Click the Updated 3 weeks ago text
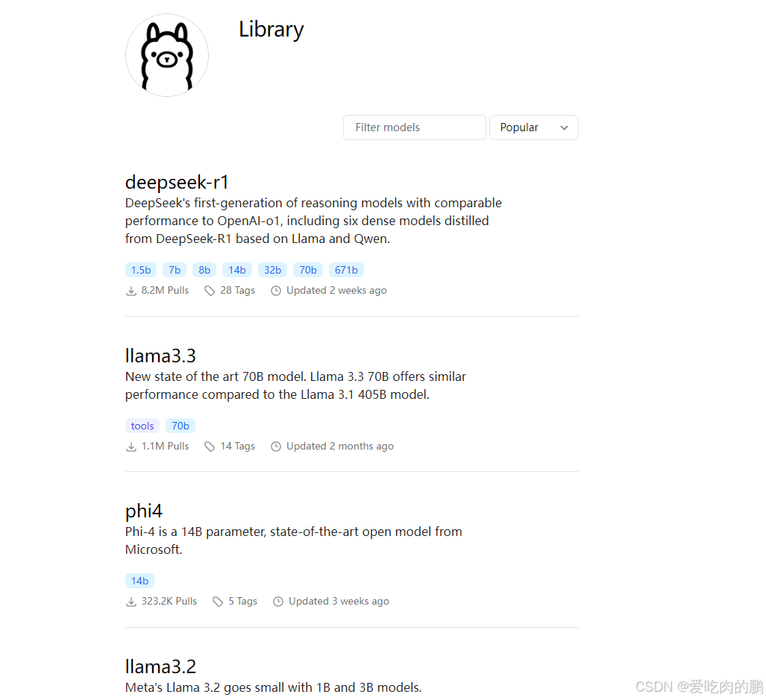Viewport: 766px width, 700px height. coord(339,602)
